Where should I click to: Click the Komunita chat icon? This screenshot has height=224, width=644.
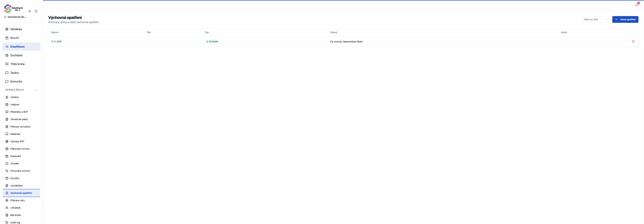(x=7, y=82)
